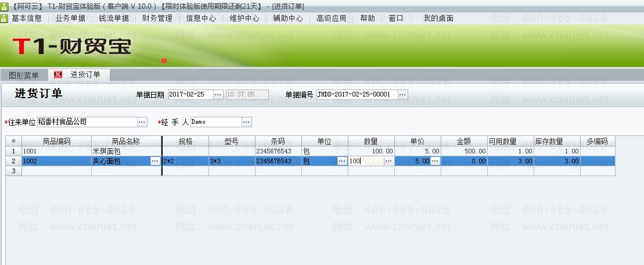
Task: Switch to the 图形菜单 tab
Action: pos(24,75)
